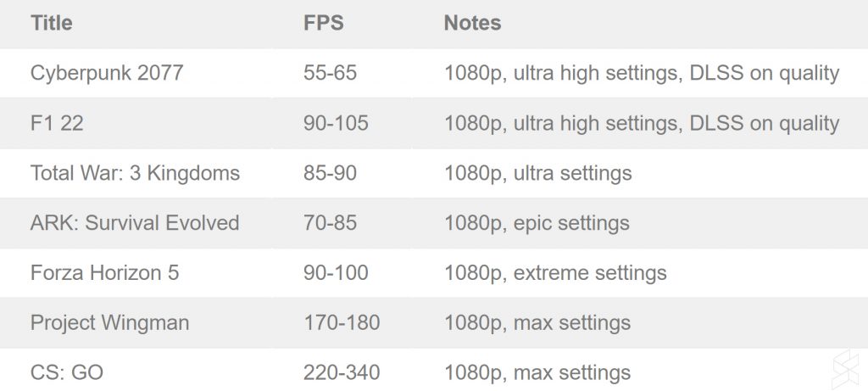Click the 85-90 FPS value
868x391 pixels.
(330, 174)
